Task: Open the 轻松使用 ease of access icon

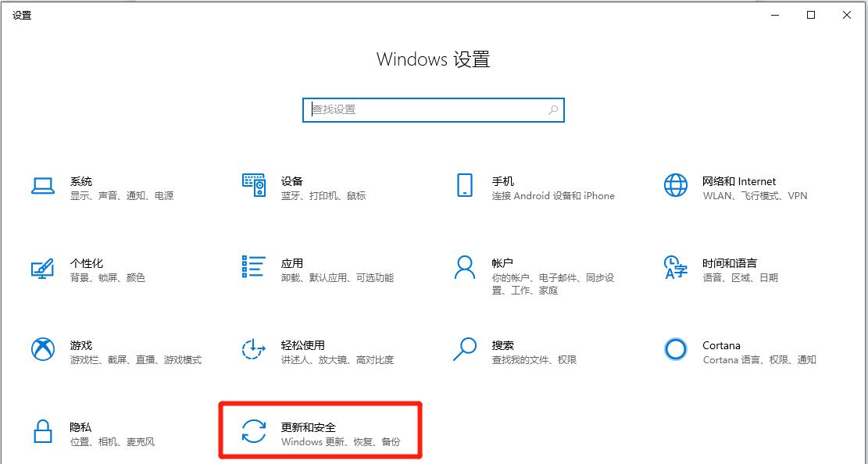Action: click(x=253, y=349)
